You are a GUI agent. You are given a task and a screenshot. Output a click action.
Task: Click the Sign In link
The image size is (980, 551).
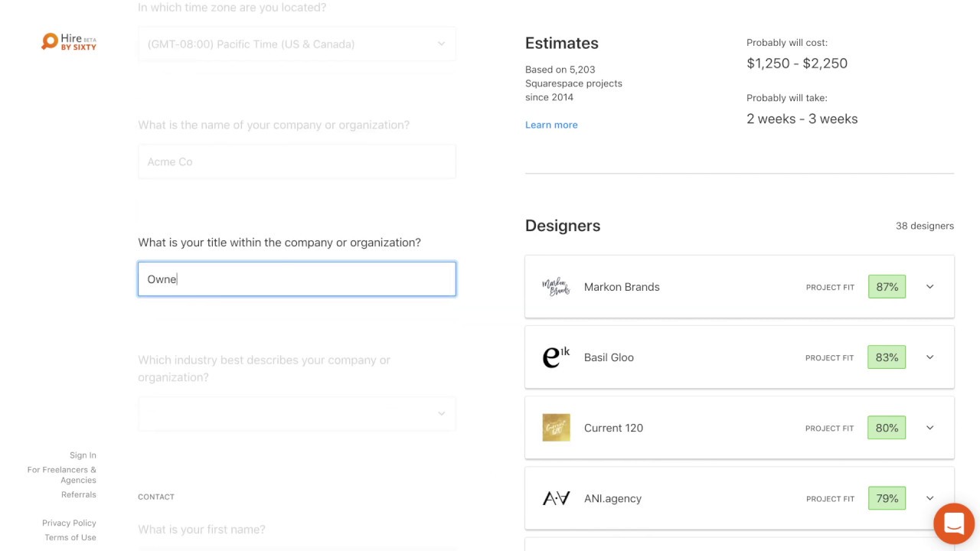click(x=83, y=455)
